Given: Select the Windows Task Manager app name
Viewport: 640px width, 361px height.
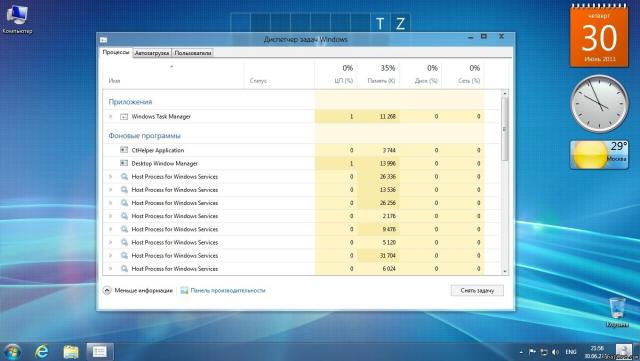Looking at the screenshot, I should coord(161,117).
